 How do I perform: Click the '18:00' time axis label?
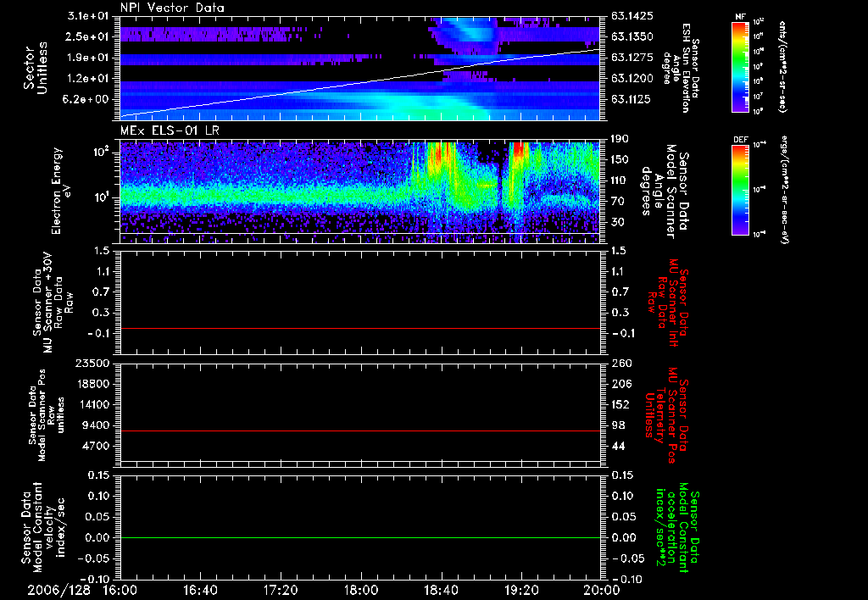point(361,591)
